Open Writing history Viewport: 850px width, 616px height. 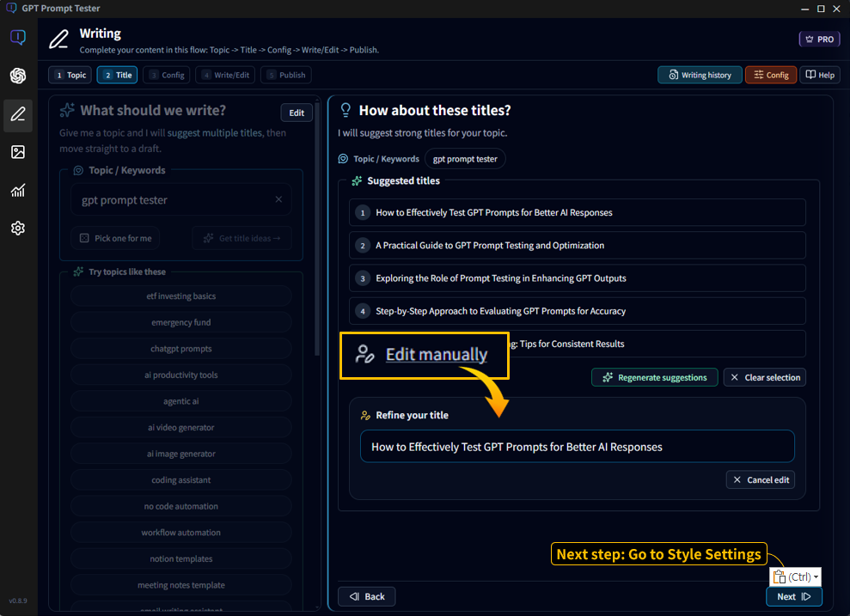[700, 75]
